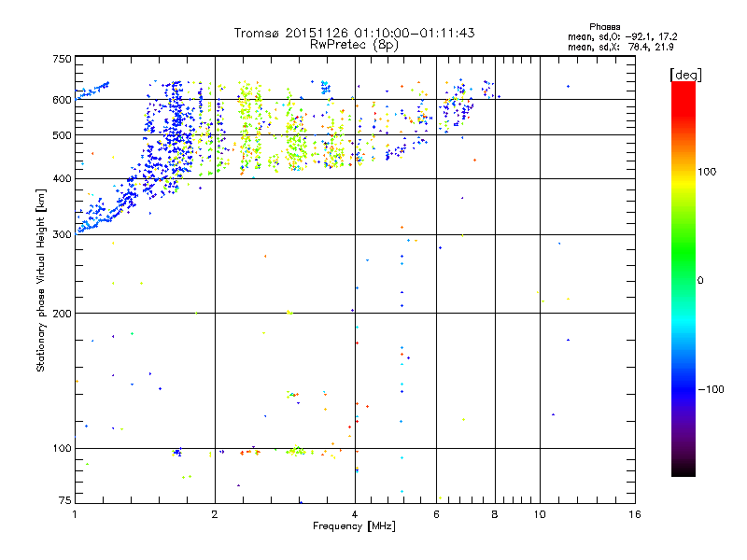The width and height of the screenshot is (747, 560).
Task: Click the red top end of the colorbar
Action: [x=683, y=86]
